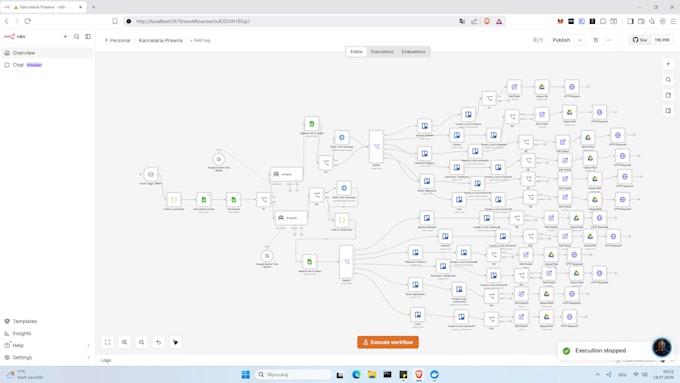The image size is (680, 383).
Task: Select the Google Gemini Chat Model below the agents
Action: (267, 255)
